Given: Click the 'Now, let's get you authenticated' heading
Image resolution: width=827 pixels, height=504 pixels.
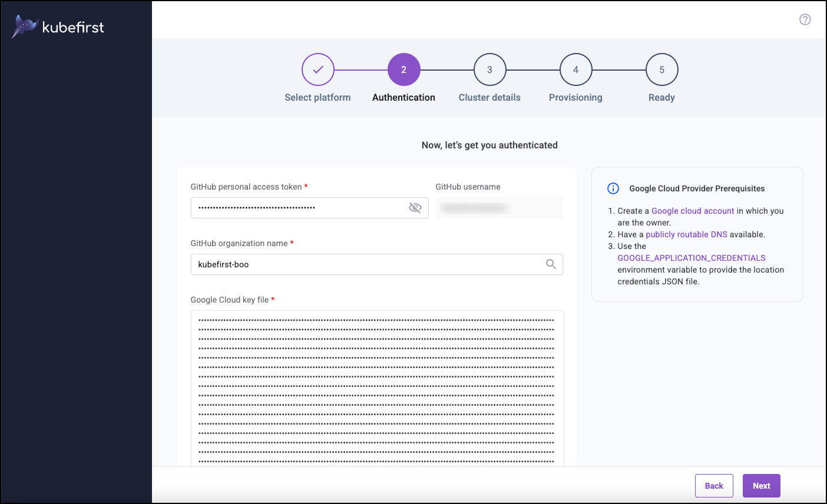Looking at the screenshot, I should point(489,145).
